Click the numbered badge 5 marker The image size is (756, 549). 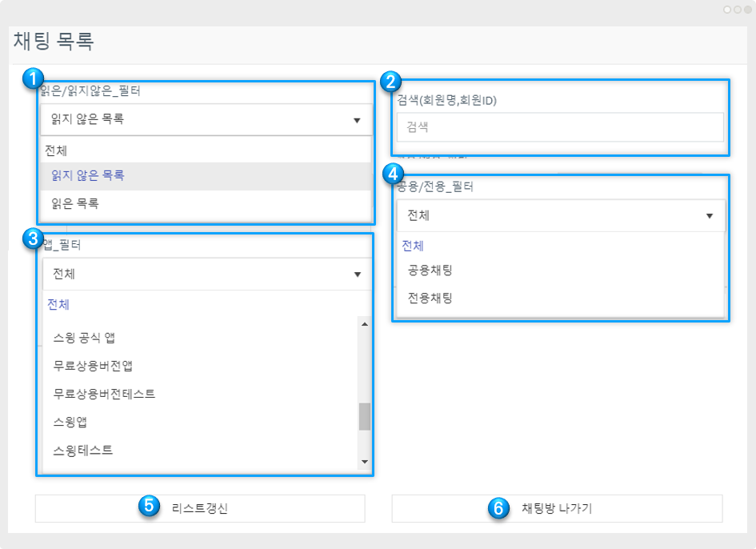click(150, 507)
